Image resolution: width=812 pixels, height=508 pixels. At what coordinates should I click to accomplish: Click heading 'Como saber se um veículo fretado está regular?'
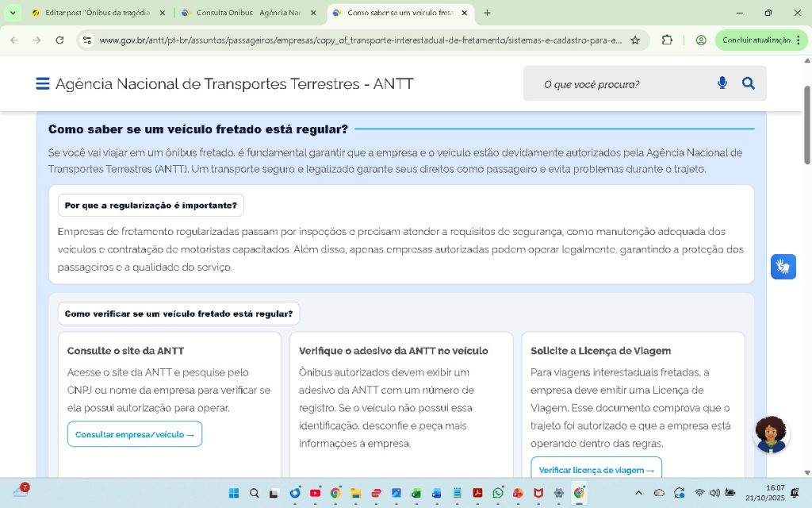(x=197, y=129)
